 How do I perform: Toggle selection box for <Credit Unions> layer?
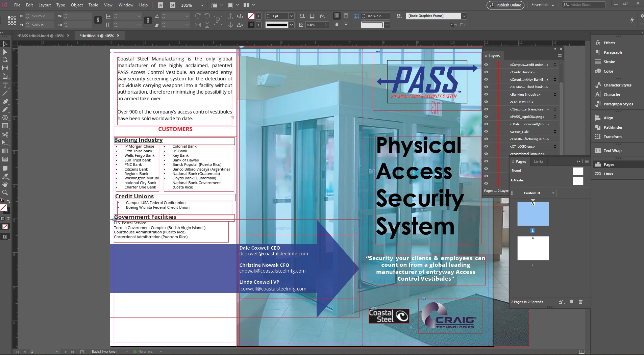click(x=555, y=72)
